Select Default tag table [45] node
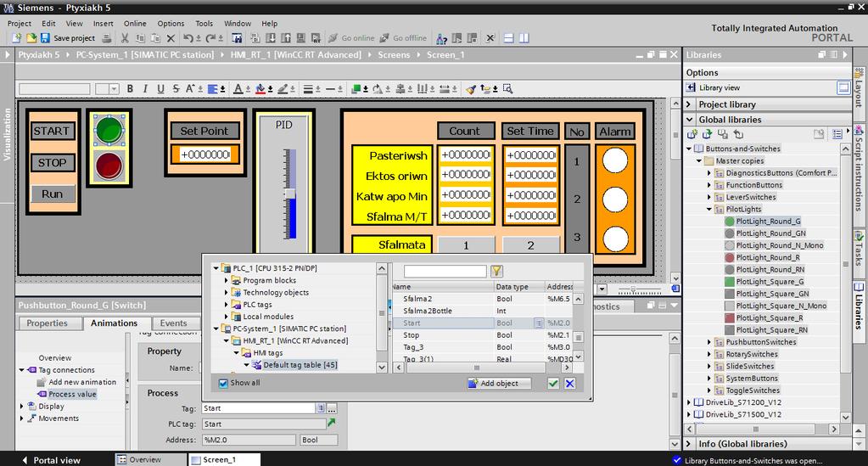Viewport: 868px width, 466px height. tap(300, 365)
